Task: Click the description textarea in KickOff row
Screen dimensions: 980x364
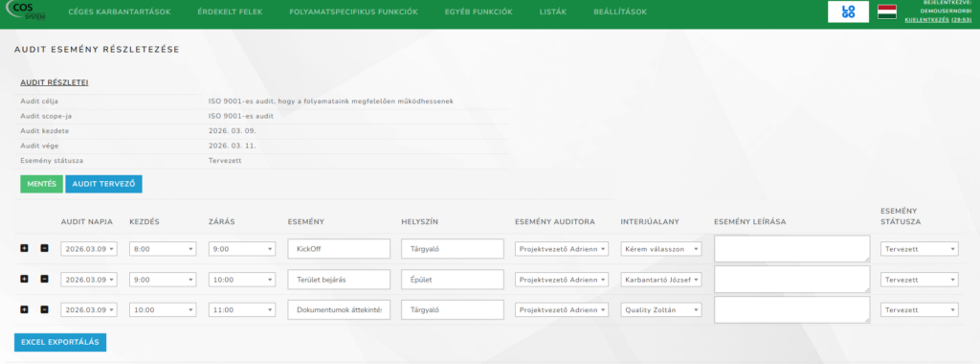Action: coord(791,248)
